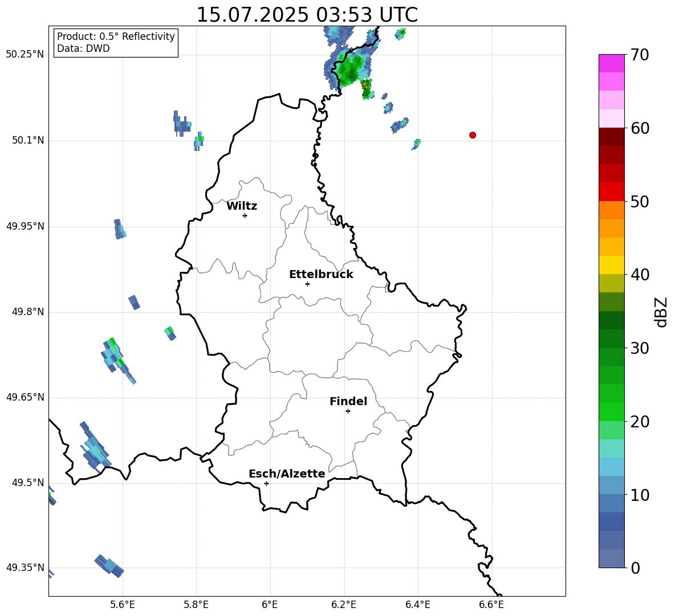Click the 5.8°E longitude label
675x616 pixels.
click(x=196, y=605)
